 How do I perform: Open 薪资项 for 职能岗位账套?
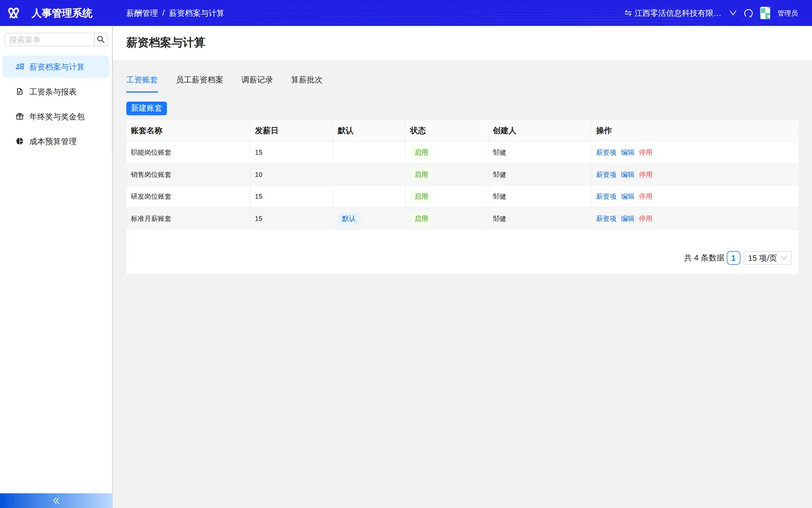pos(606,152)
